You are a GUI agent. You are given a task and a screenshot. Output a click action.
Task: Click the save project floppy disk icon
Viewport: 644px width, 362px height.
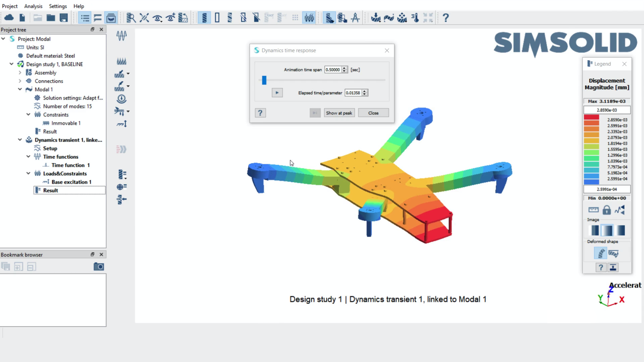point(64,18)
